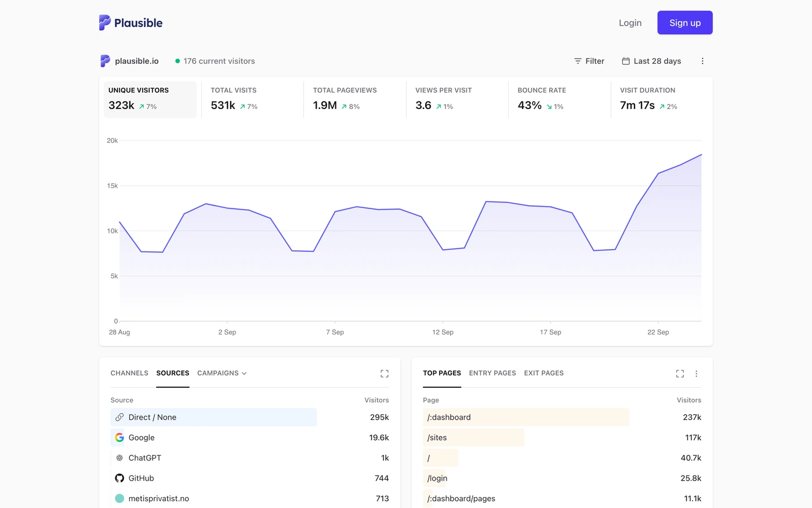Click the plausible.io site name
This screenshot has width=812, height=508.
pyautogui.click(x=137, y=61)
